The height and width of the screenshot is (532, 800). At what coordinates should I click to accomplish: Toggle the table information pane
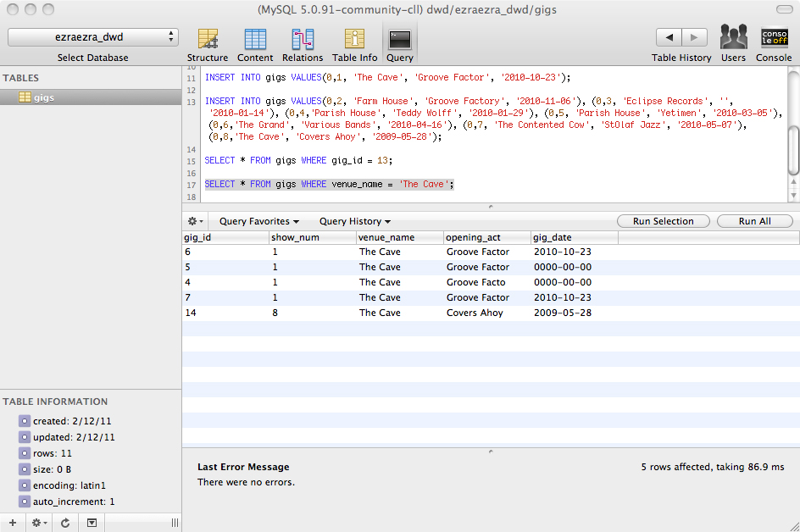pyautogui.click(x=92, y=523)
